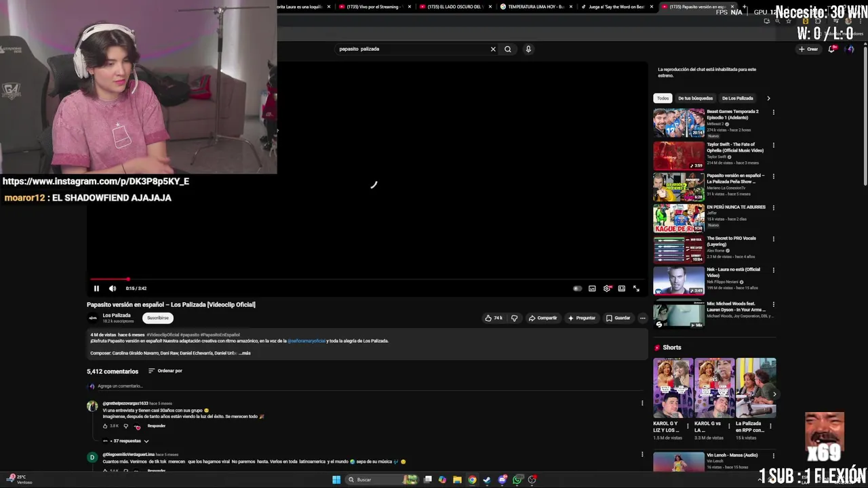Open File Explorer from the taskbar
Viewport: 868px width, 488px height.
[x=457, y=480]
